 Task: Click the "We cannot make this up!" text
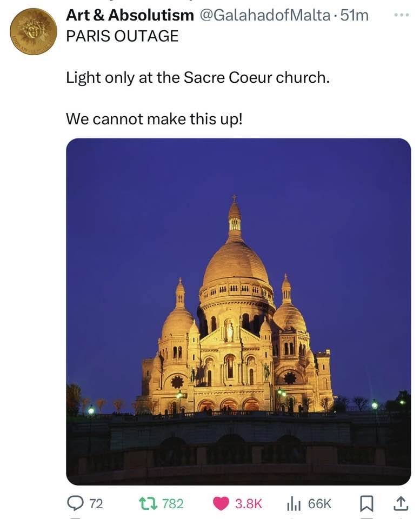[154, 118]
